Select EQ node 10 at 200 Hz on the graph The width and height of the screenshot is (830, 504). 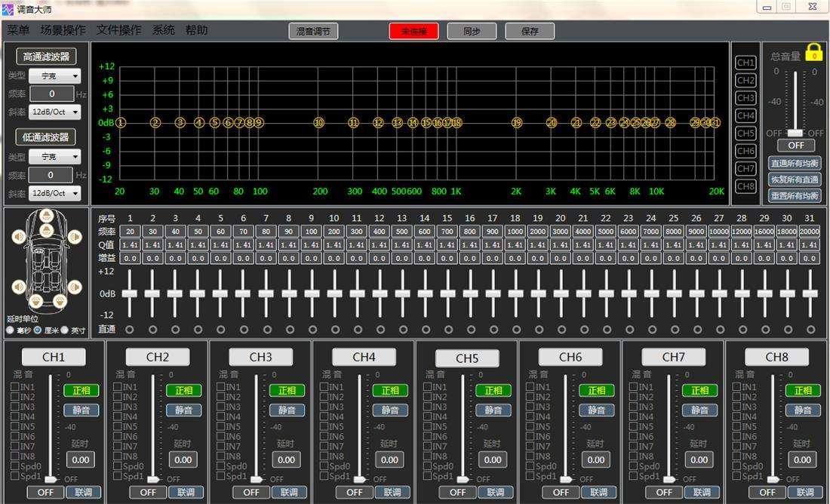(318, 123)
